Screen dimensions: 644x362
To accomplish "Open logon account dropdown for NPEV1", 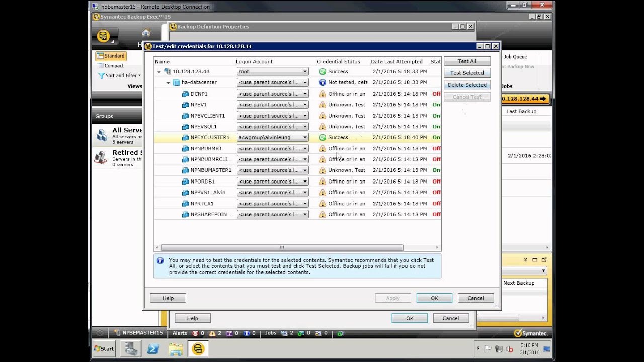I will [305, 105].
